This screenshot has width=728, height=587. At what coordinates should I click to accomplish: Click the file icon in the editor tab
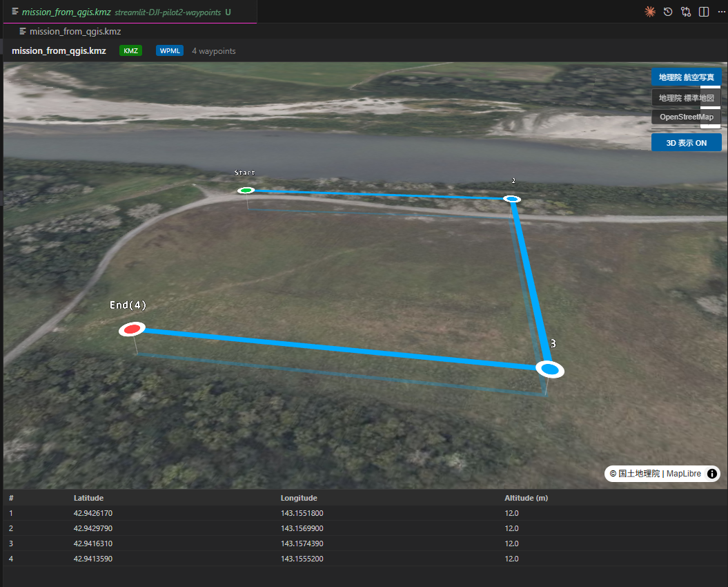pyautogui.click(x=15, y=11)
